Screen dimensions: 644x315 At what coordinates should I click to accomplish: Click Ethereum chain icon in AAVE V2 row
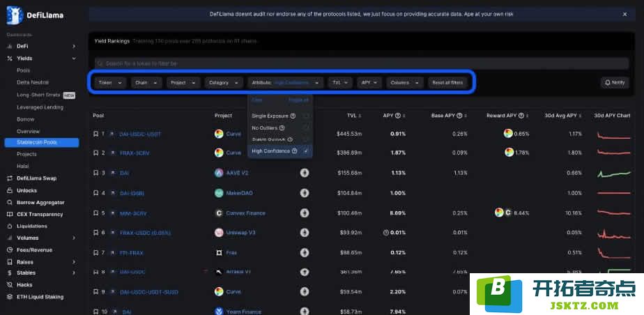[305, 173]
